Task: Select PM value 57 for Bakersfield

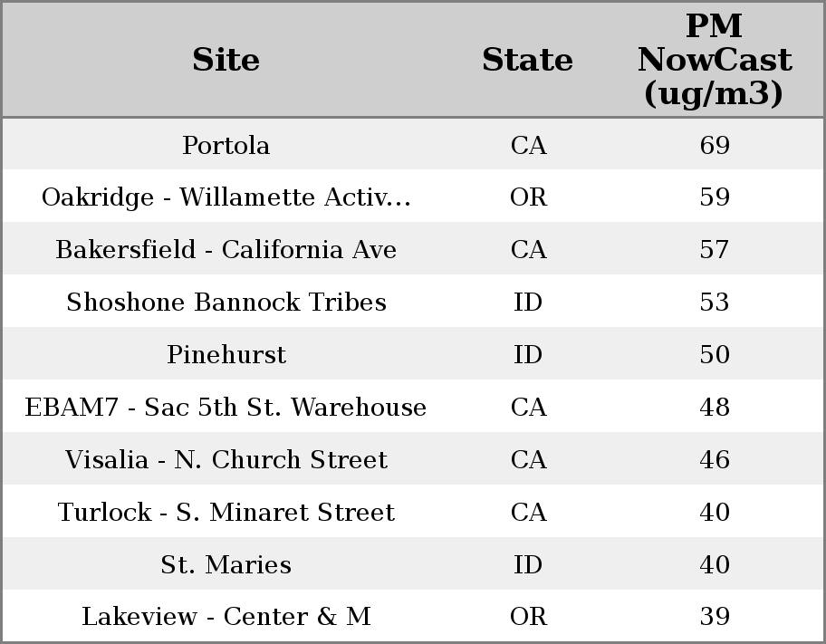Action: pos(715,250)
